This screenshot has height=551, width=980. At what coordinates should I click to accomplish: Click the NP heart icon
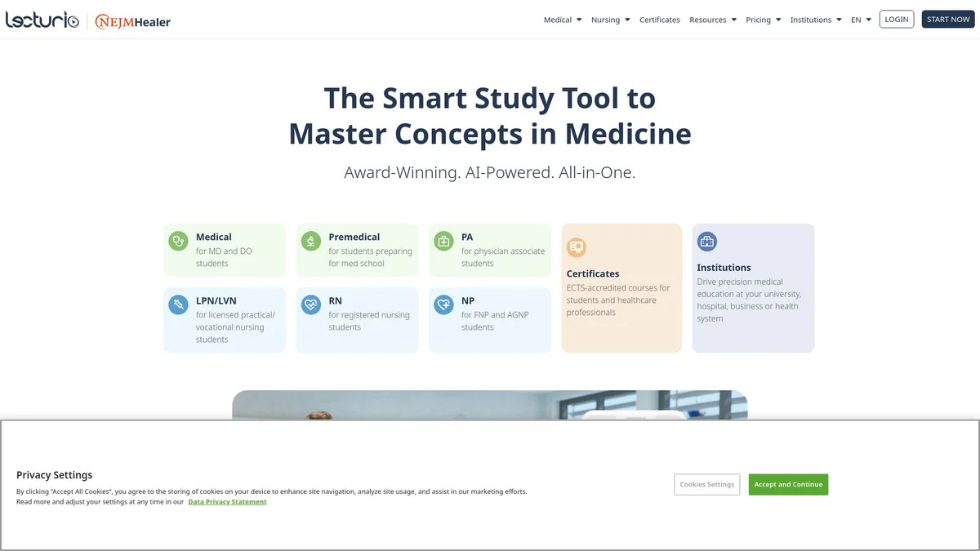[443, 304]
